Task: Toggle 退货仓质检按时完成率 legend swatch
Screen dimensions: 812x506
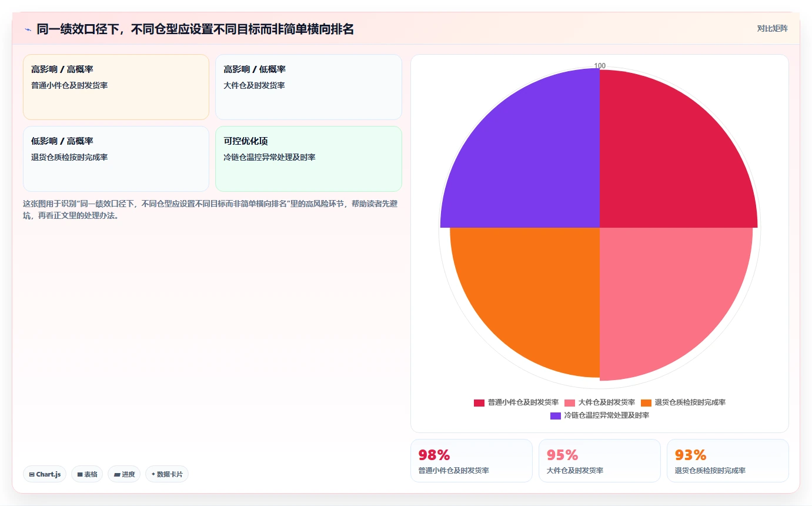Action: [x=646, y=403]
